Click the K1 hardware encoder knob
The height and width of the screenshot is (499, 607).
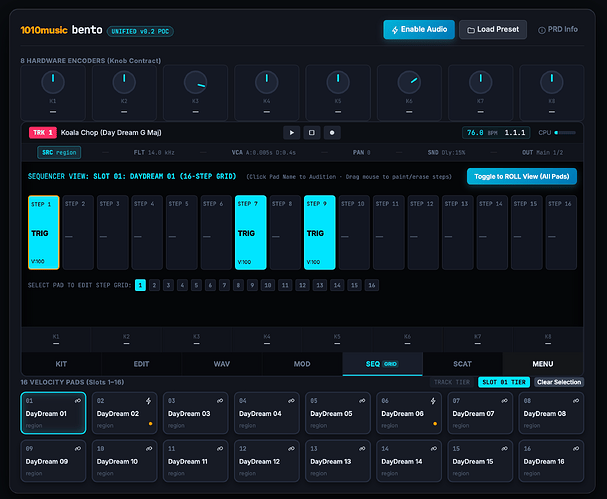(53, 82)
